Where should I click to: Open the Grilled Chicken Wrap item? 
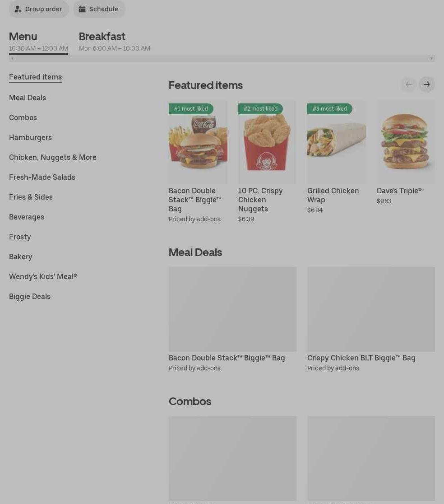(x=333, y=195)
